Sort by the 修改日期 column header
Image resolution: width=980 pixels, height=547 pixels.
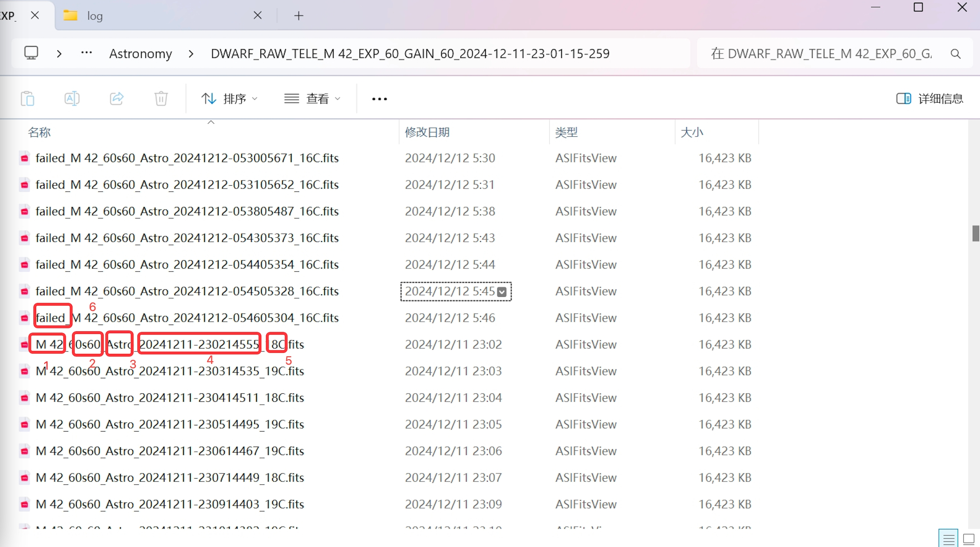pos(427,132)
